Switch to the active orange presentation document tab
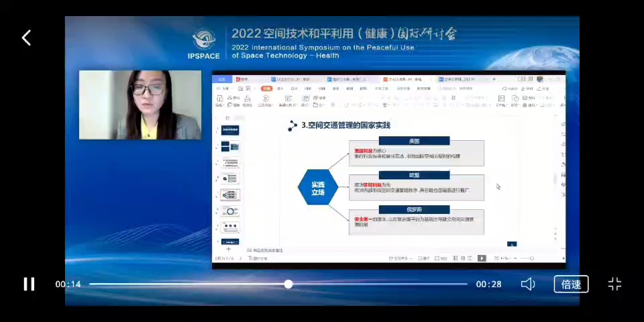Viewport: 644px width, 322px height. click(x=407, y=79)
